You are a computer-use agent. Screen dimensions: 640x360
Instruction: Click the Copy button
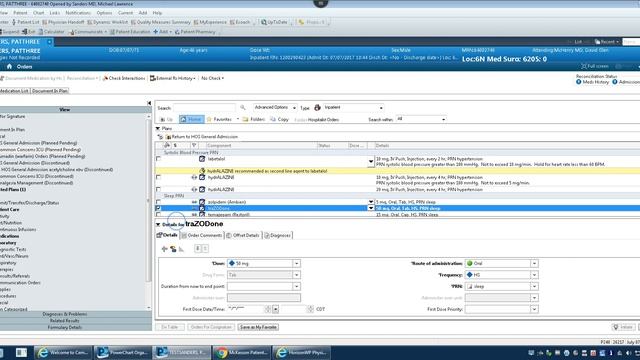[280, 119]
